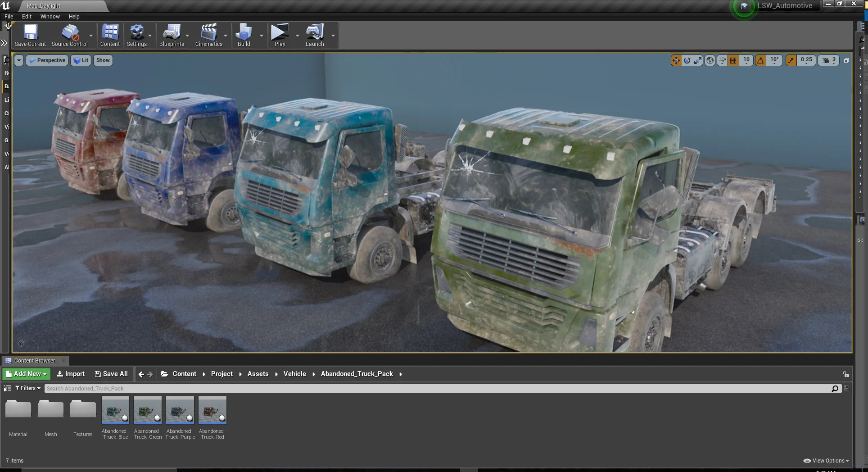Toggle rotation angle snapping
This screenshot has height=472, width=868.
[761, 60]
